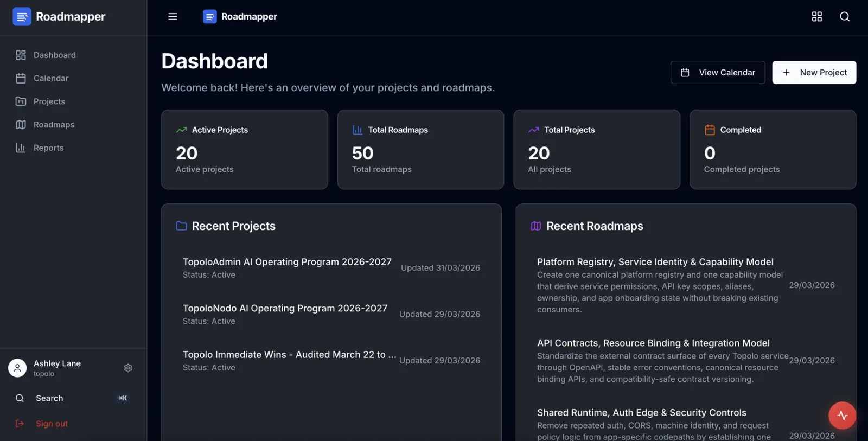Click the Roadmapper logo in the sidebar
The image size is (868, 441).
[x=22, y=17]
